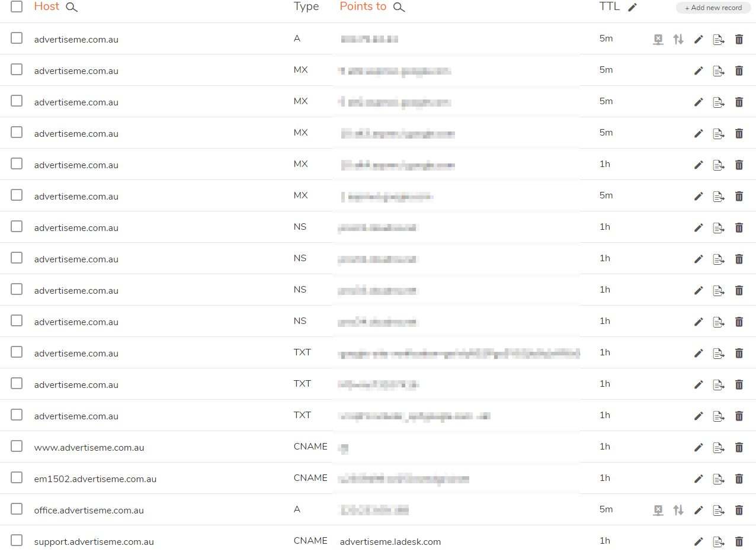
Task: Delete the office.advertiseme.com.au A record
Action: pos(739,510)
